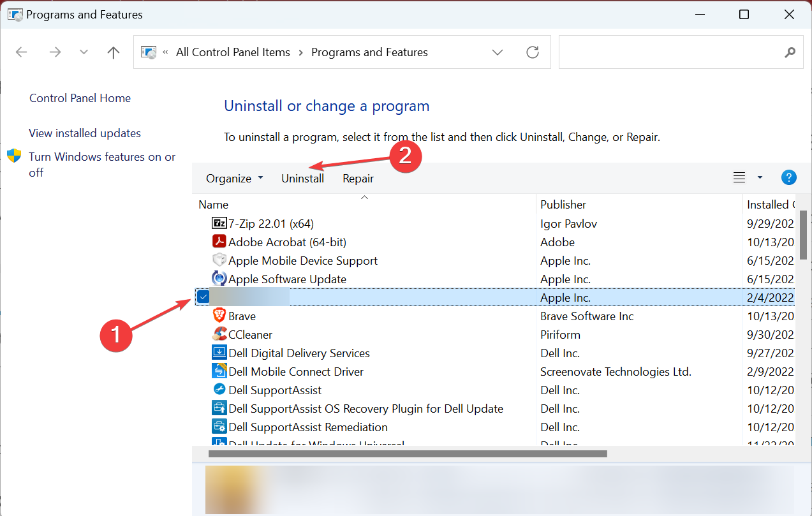Minimize the Programs and Features window
This screenshot has height=516, width=812.
pos(702,14)
